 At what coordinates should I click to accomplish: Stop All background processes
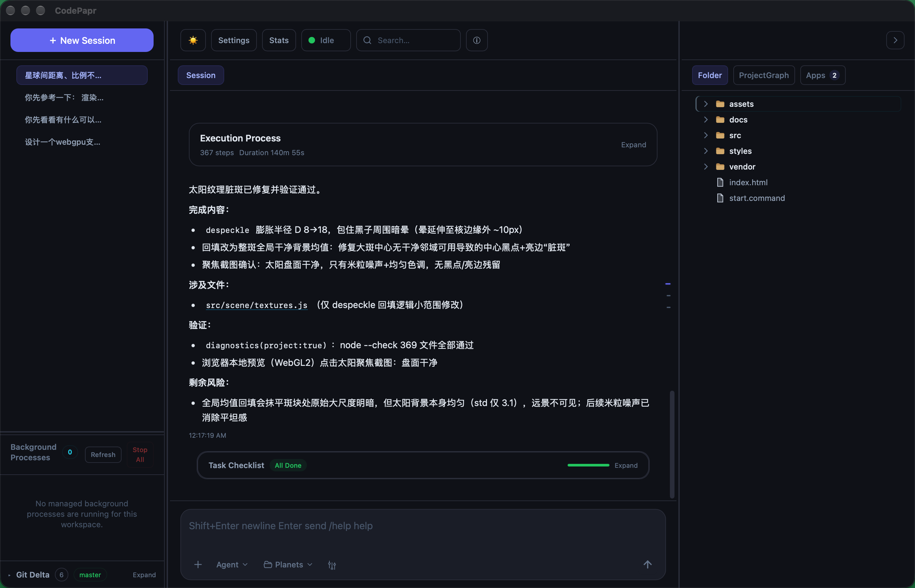click(x=140, y=454)
